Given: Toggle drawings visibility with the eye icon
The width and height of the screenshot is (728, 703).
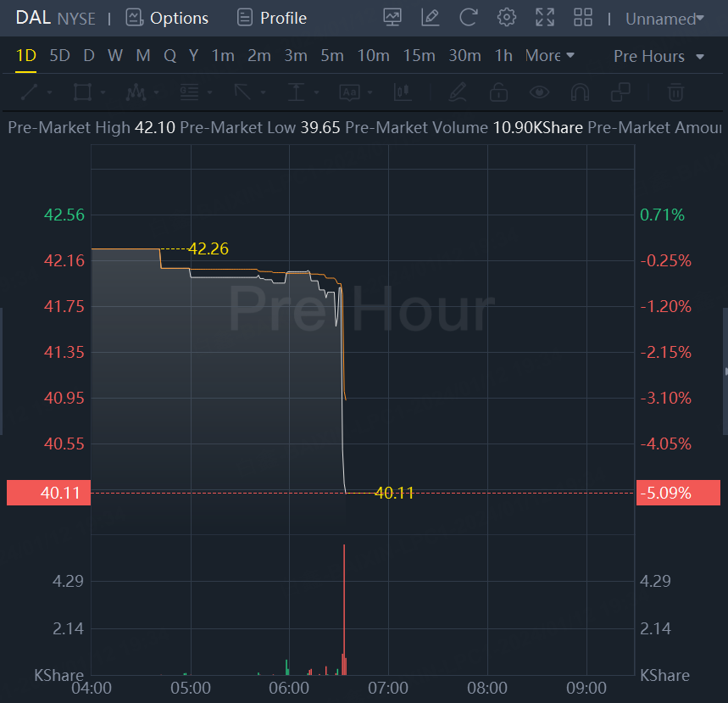Looking at the screenshot, I should (x=539, y=92).
